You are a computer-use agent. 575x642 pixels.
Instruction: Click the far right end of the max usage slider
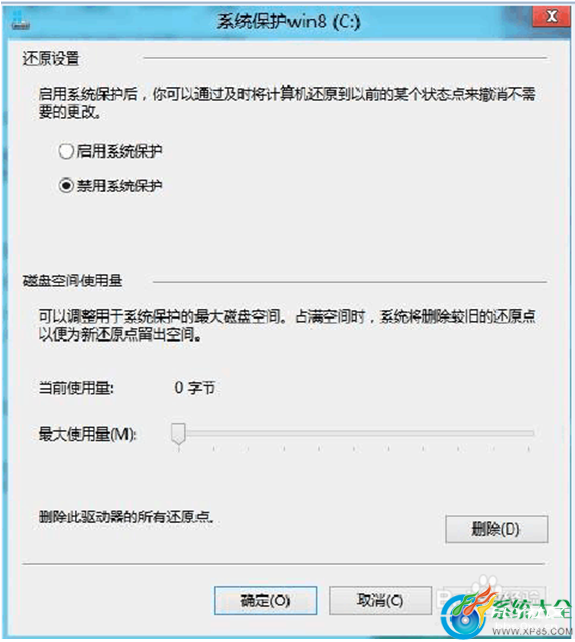pyautogui.click(x=531, y=433)
